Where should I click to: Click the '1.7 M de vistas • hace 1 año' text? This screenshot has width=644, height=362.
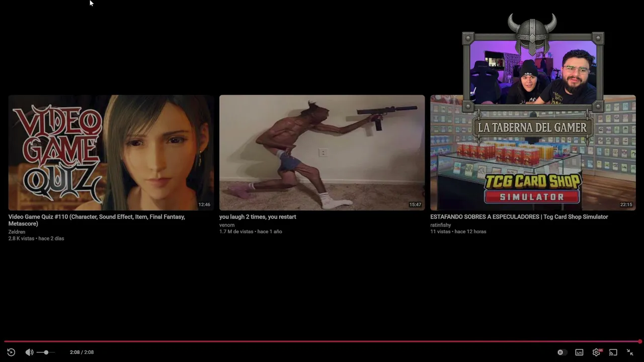[x=251, y=231]
